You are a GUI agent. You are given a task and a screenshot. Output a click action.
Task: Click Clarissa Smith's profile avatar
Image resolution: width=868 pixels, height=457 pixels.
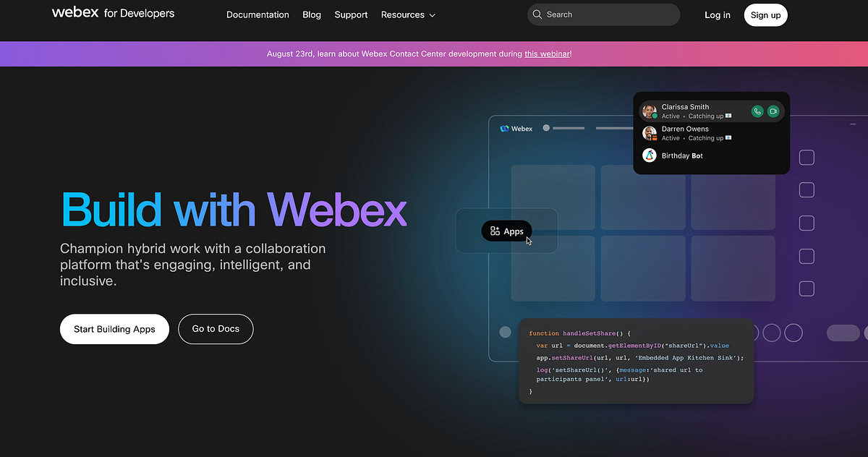(649, 111)
